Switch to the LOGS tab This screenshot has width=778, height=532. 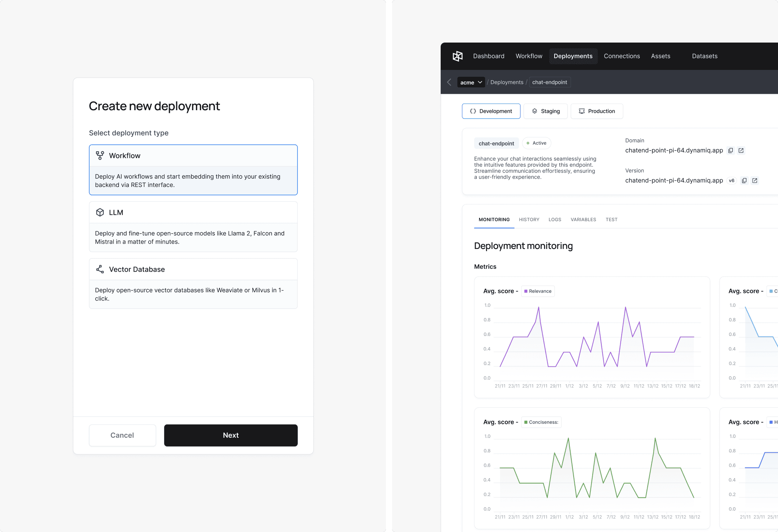tap(555, 220)
